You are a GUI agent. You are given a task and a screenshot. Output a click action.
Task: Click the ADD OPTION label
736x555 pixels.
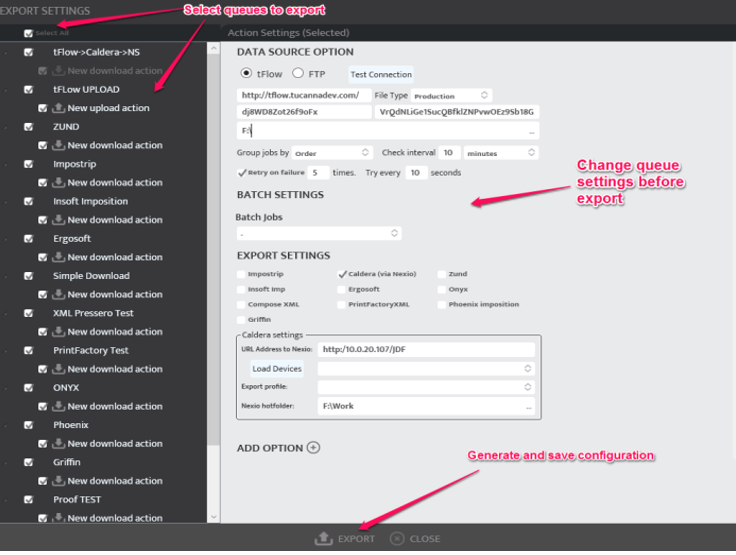click(x=270, y=448)
